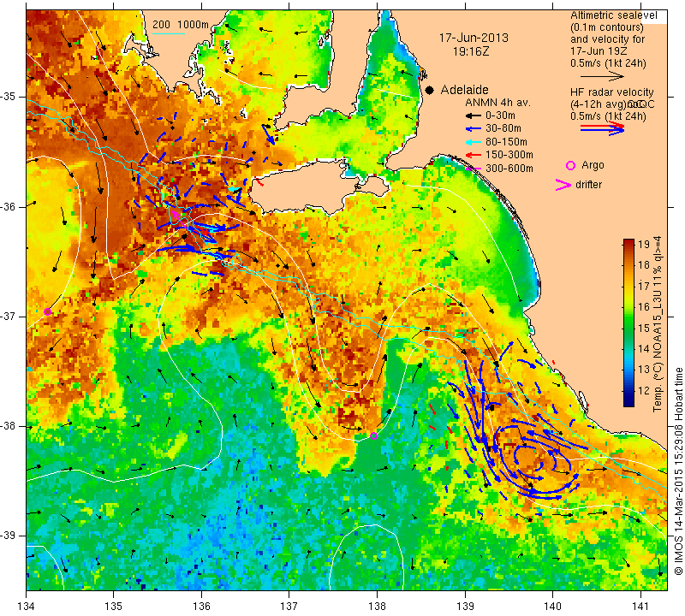The image size is (685, 616).
Task: Click the 'HF radar velocity' legend heading
Action: point(611,92)
